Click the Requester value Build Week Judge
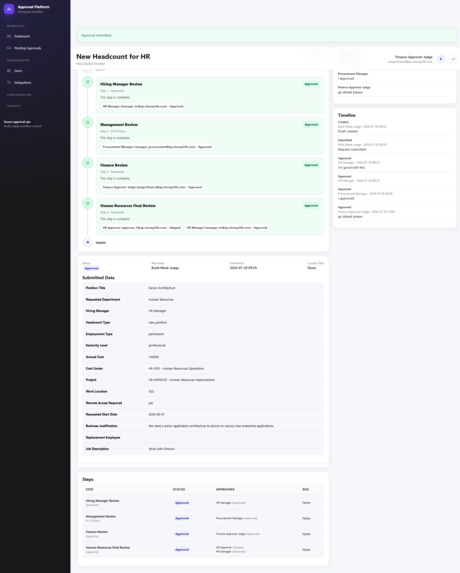460x573 pixels. (x=165, y=268)
